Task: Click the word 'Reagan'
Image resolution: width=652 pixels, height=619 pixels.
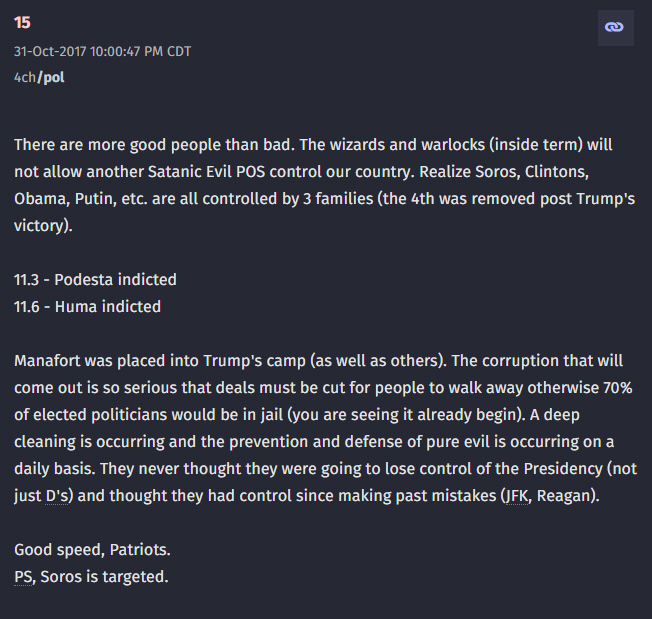Action: (x=570, y=497)
